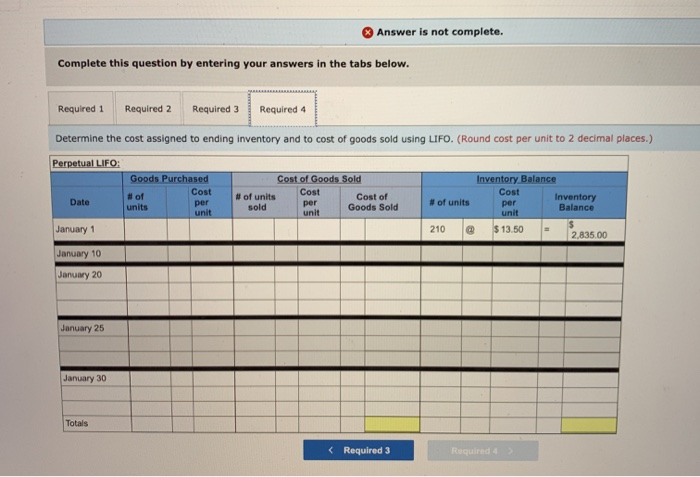Click the 'Inventory Balance' group header
Viewport: 700px width, 477px height.
click(516, 179)
